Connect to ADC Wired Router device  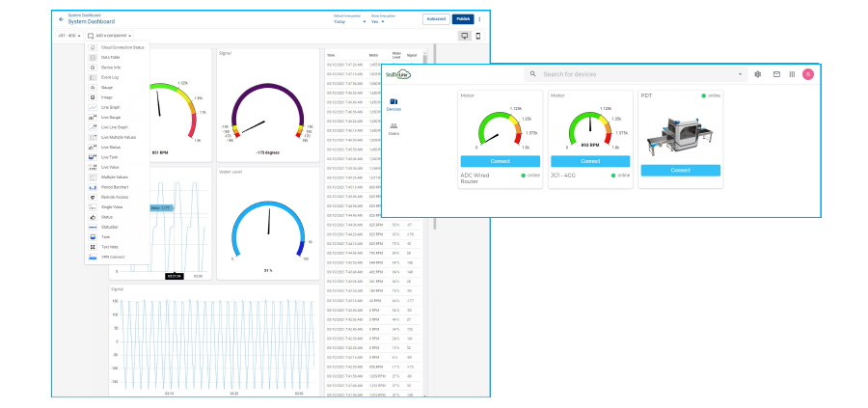[x=500, y=161]
